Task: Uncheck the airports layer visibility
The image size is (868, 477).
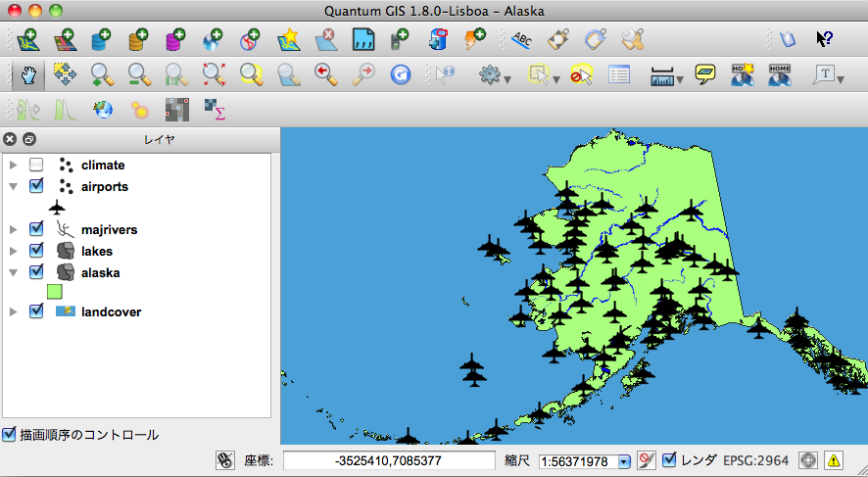Action: click(36, 186)
